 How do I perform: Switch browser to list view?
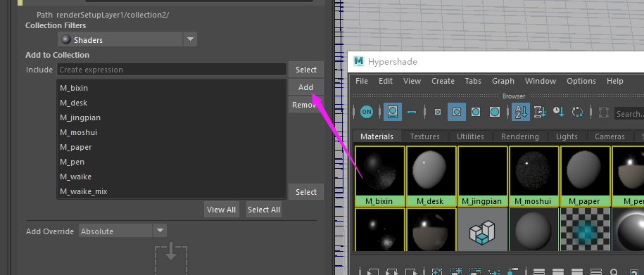412,112
